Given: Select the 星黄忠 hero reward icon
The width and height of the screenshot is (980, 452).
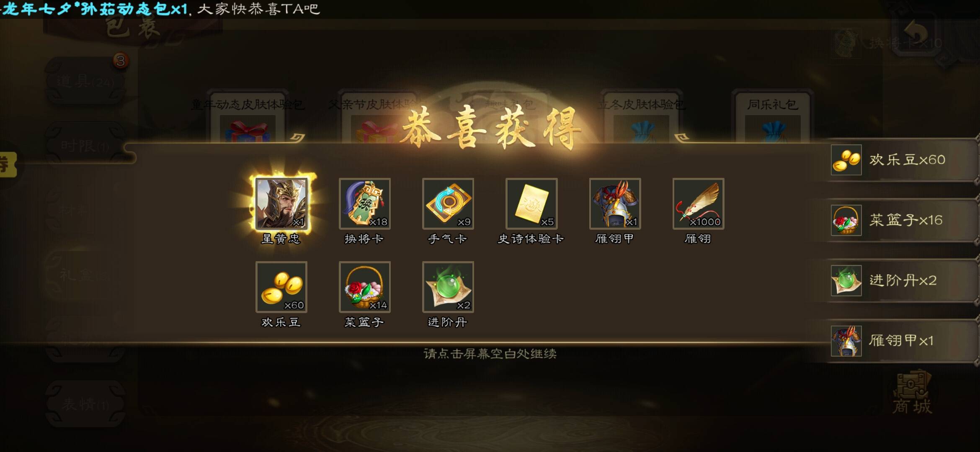Looking at the screenshot, I should [x=281, y=204].
